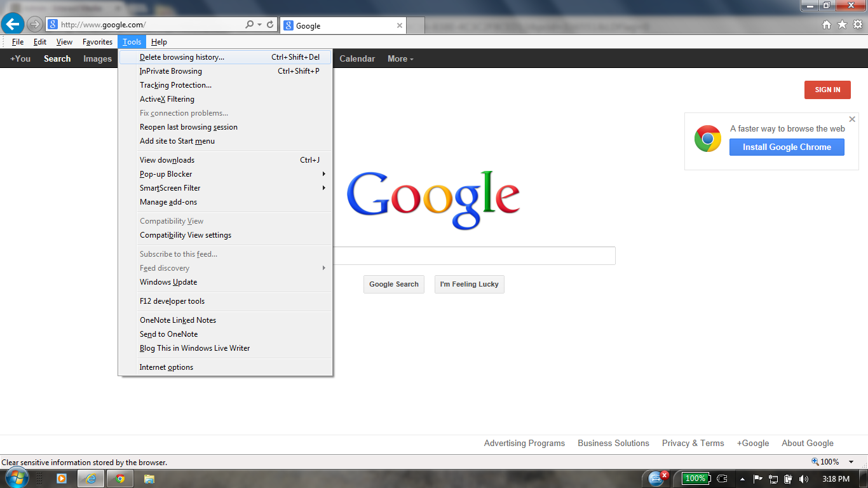Close the Google tab with its X

pos(400,25)
